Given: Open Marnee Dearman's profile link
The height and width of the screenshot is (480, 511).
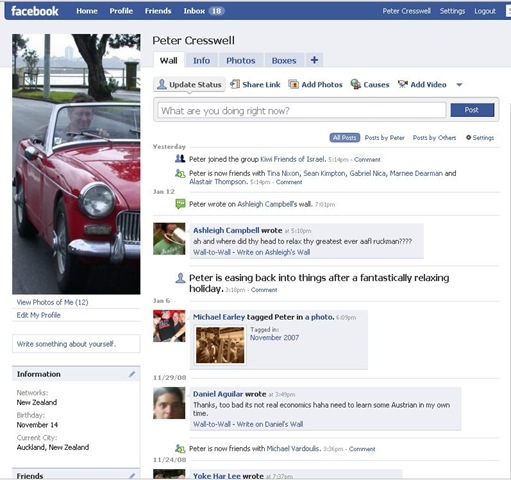Looking at the screenshot, I should point(416,173).
